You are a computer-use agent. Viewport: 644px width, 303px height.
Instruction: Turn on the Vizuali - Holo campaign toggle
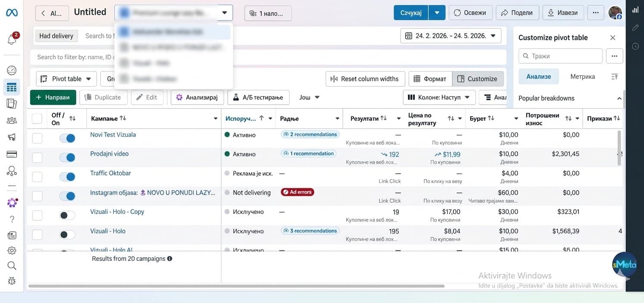[67, 235]
